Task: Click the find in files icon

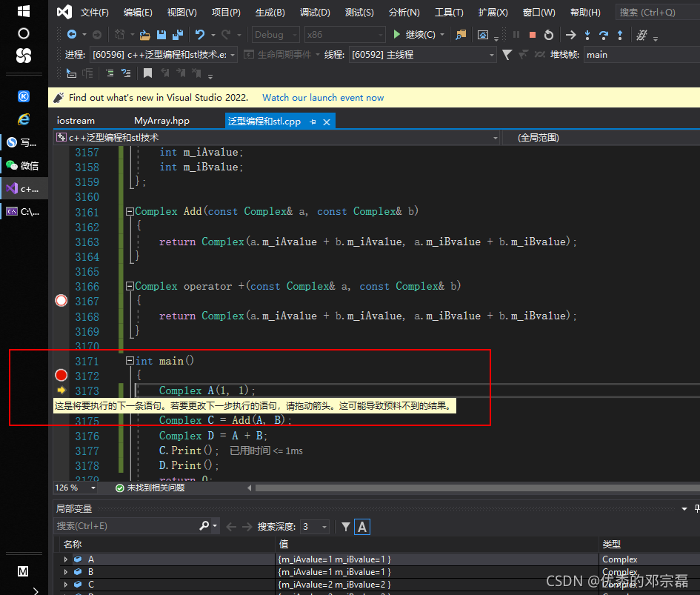Action: [x=461, y=34]
